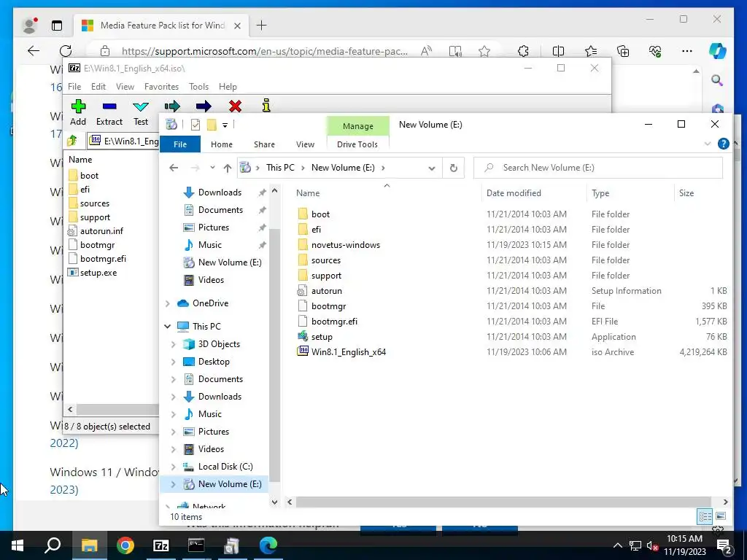
Task: Click Edge address bar URL
Action: tap(264, 51)
